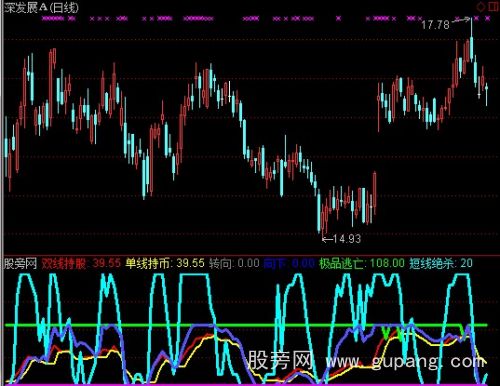Click the green 极品逃亡 108.00 legend

[362, 264]
